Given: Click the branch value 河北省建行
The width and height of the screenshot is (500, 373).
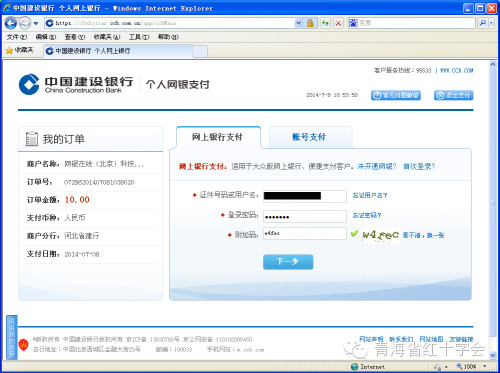Looking at the screenshot, I should click(82, 236).
